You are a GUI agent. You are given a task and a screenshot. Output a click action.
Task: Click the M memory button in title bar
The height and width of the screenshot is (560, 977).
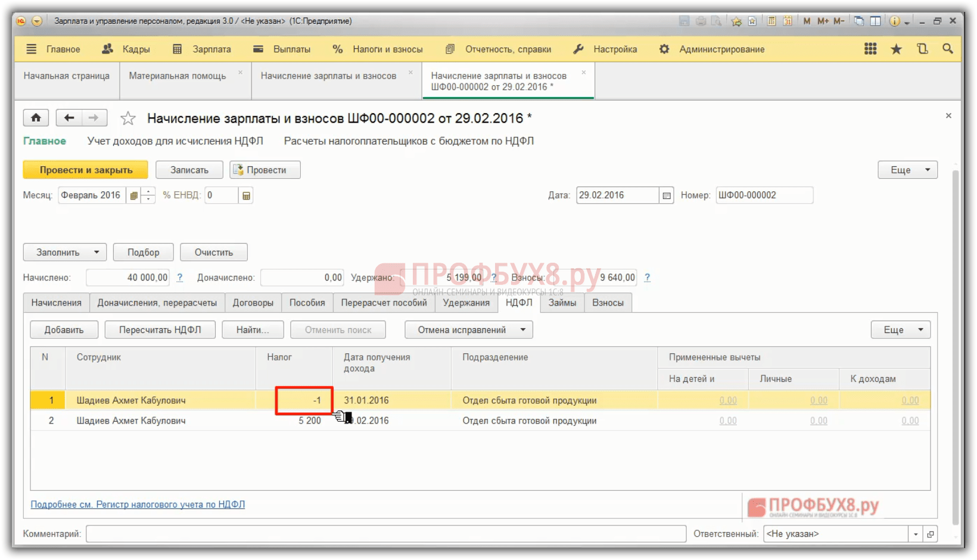[x=807, y=21]
